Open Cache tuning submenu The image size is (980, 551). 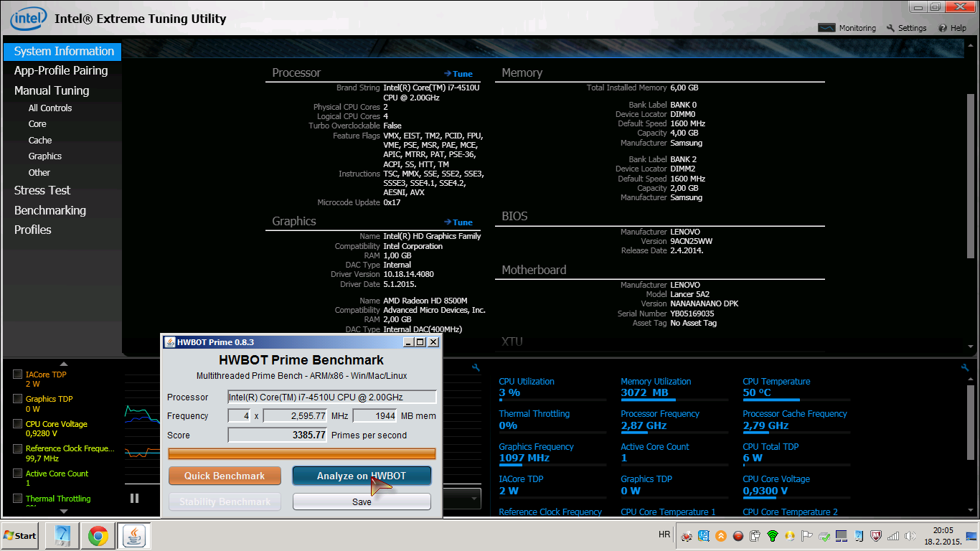40,141
